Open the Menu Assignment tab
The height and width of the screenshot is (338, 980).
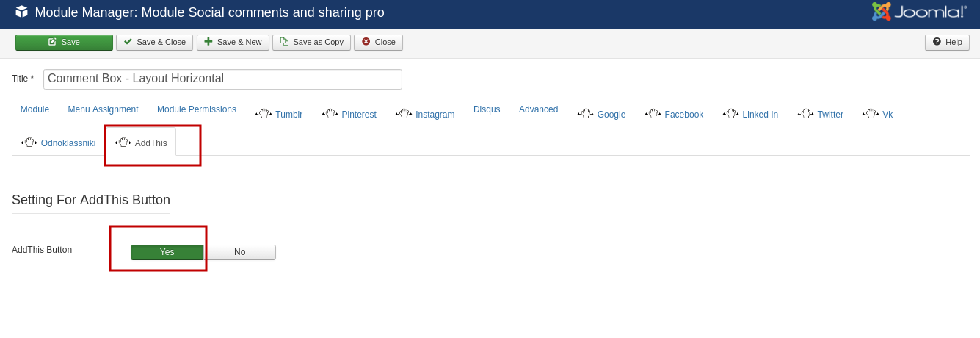click(103, 109)
